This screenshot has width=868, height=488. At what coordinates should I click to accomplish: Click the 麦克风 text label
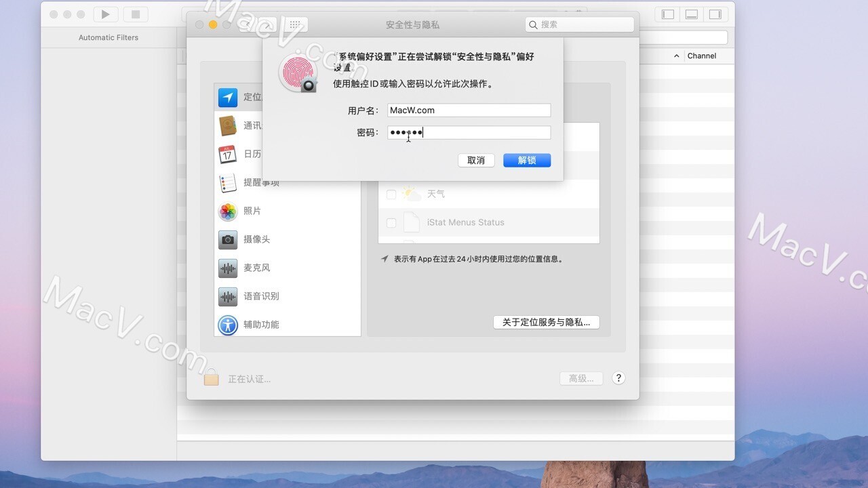click(x=257, y=268)
